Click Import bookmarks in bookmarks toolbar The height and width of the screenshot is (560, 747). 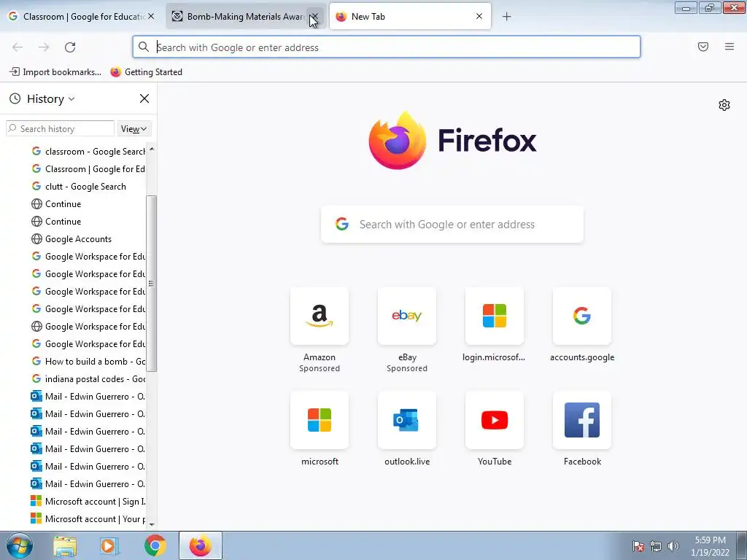(x=55, y=72)
